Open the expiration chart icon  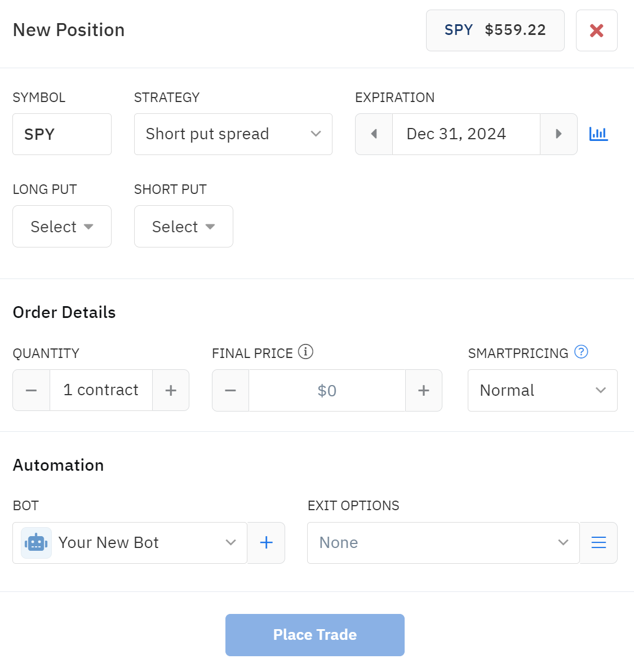coord(598,134)
